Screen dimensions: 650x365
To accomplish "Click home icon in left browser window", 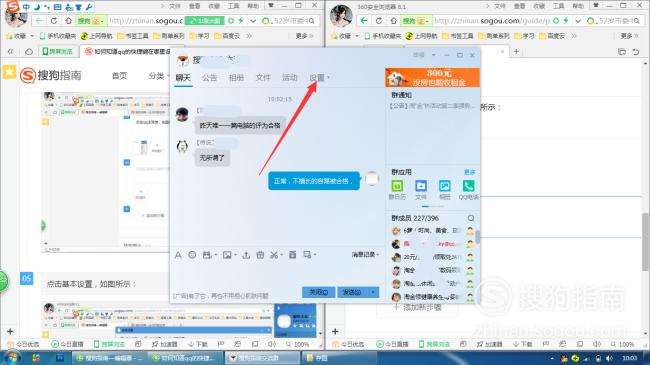I will pyautogui.click(x=69, y=21).
